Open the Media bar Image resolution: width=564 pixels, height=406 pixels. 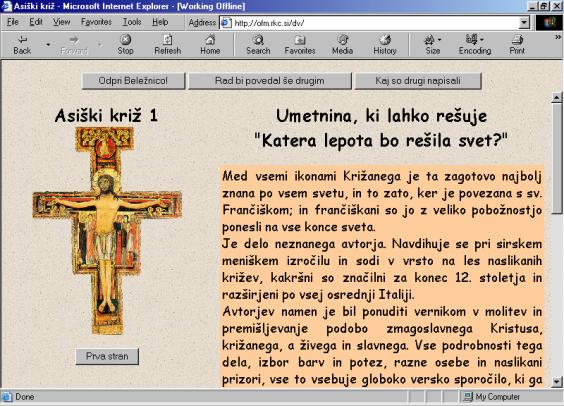(342, 45)
